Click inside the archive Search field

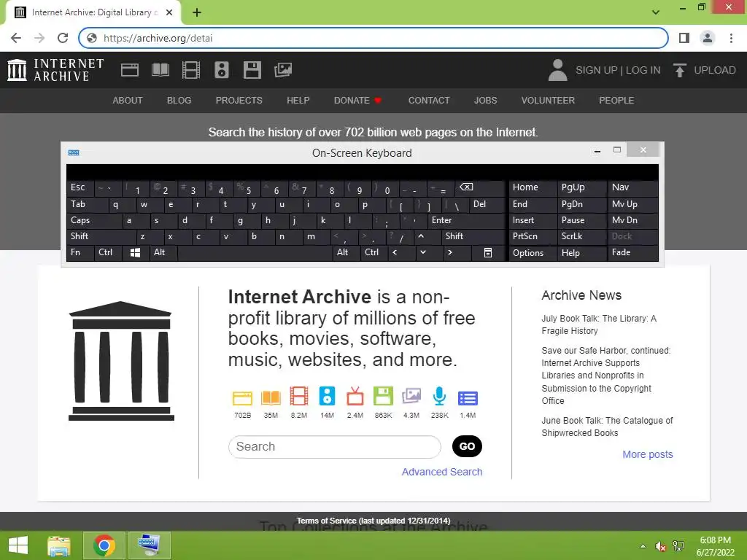[334, 447]
